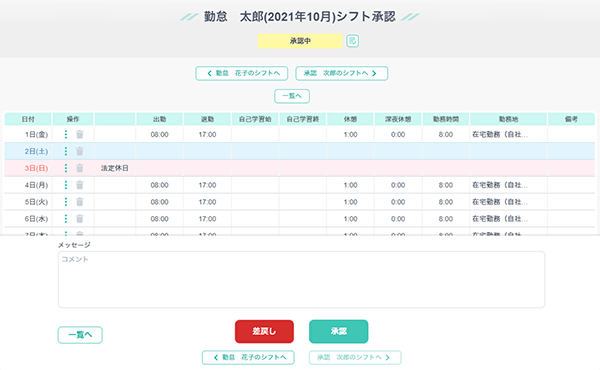Click the 勤務地 column header
The image size is (600, 370).
pos(509,119)
